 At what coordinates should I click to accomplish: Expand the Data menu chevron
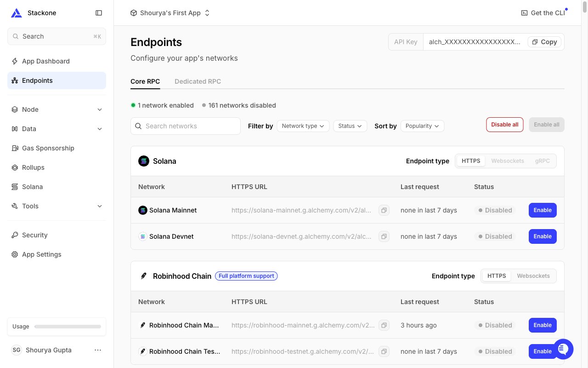coord(100,129)
